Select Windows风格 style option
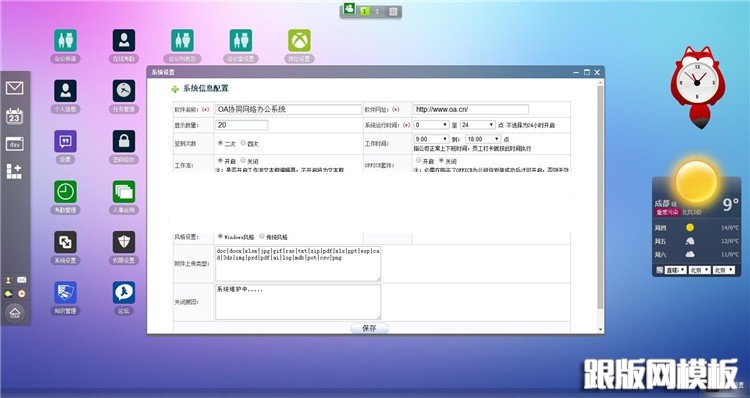750x398 pixels. (220, 236)
